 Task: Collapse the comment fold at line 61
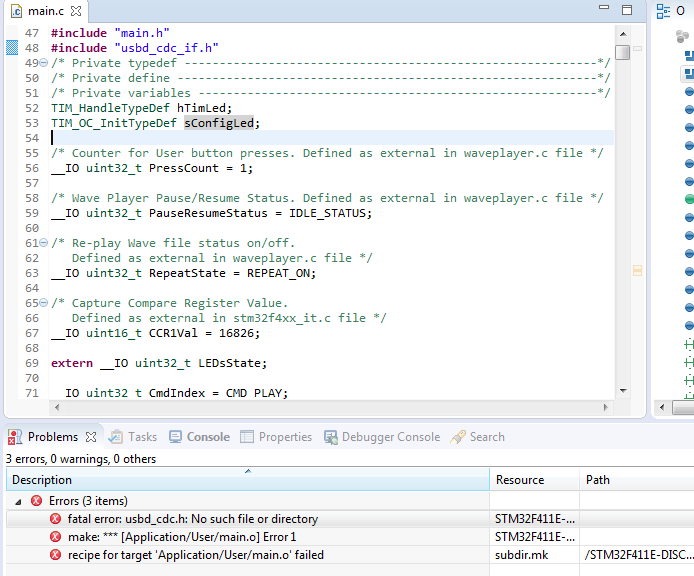pyautogui.click(x=44, y=243)
